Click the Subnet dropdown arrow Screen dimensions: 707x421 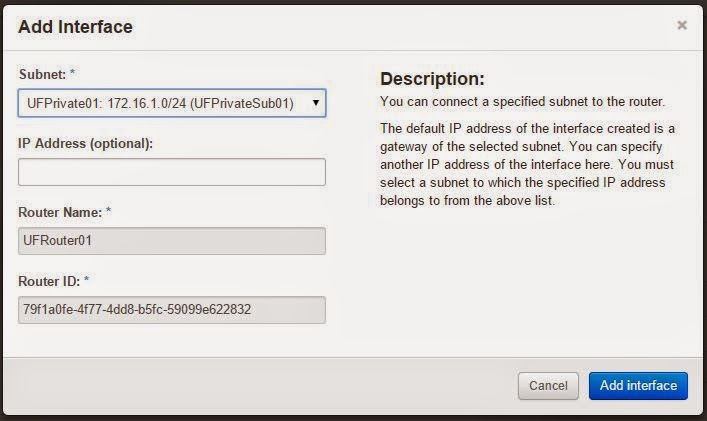316,103
